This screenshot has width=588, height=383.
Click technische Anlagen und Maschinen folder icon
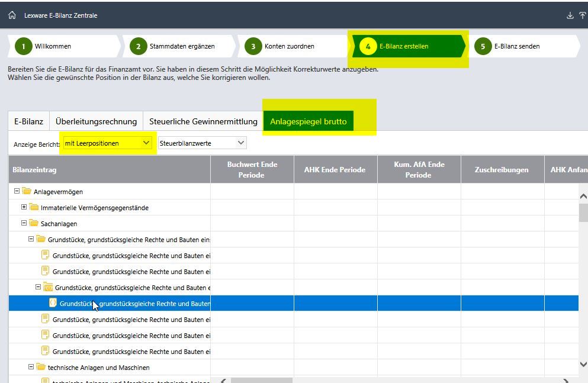coord(41,367)
